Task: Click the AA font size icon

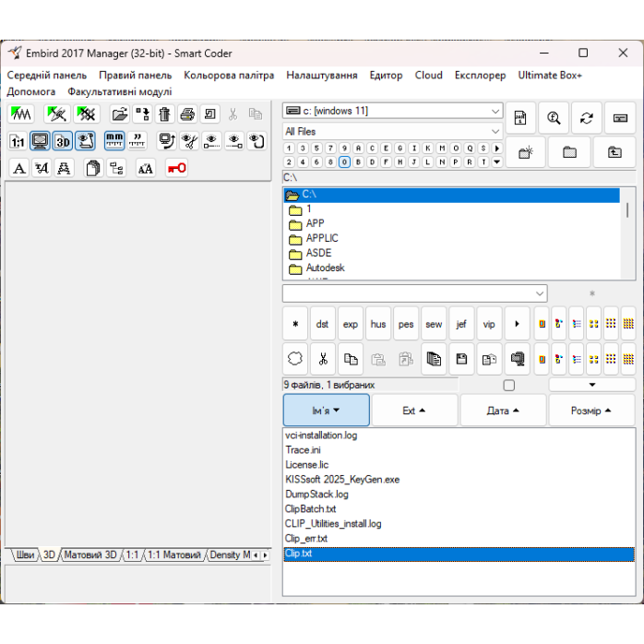Action: 146,168
